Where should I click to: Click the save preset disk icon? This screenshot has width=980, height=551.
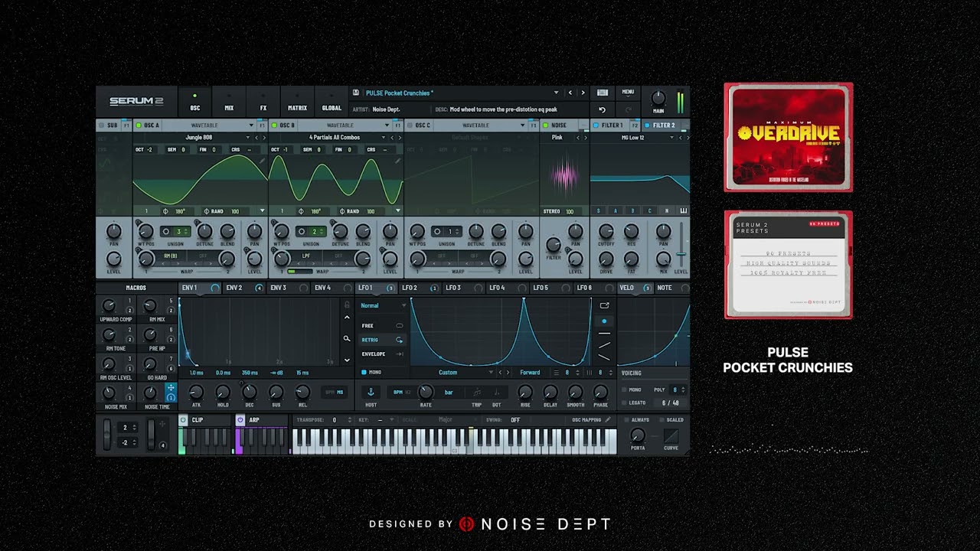click(355, 93)
